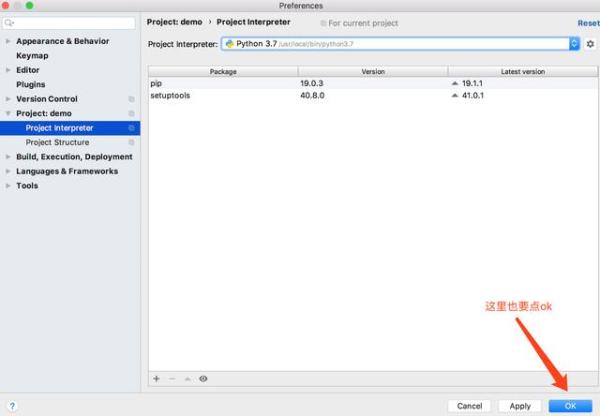Click the upgrade package arrow icon
This screenshot has height=416, width=600.
[x=188, y=379]
